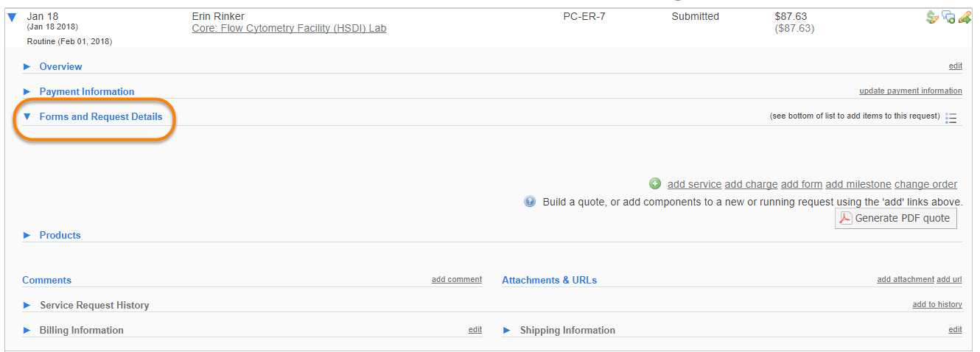Click 'update payment information' link
Viewport: 980px width, 352px height.
coord(910,91)
